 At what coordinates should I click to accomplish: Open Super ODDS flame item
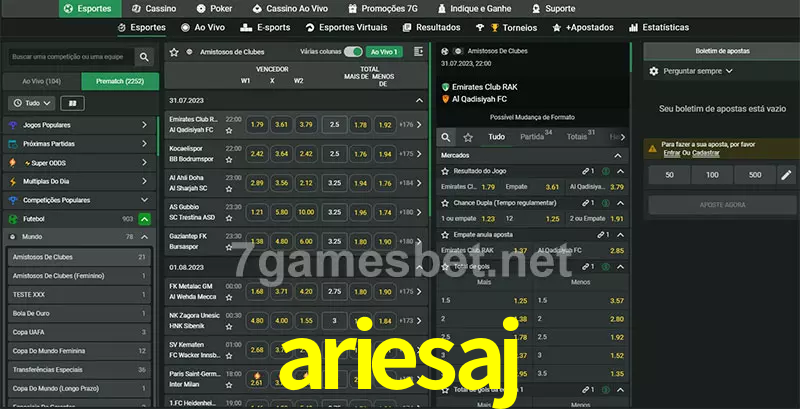[x=79, y=163]
